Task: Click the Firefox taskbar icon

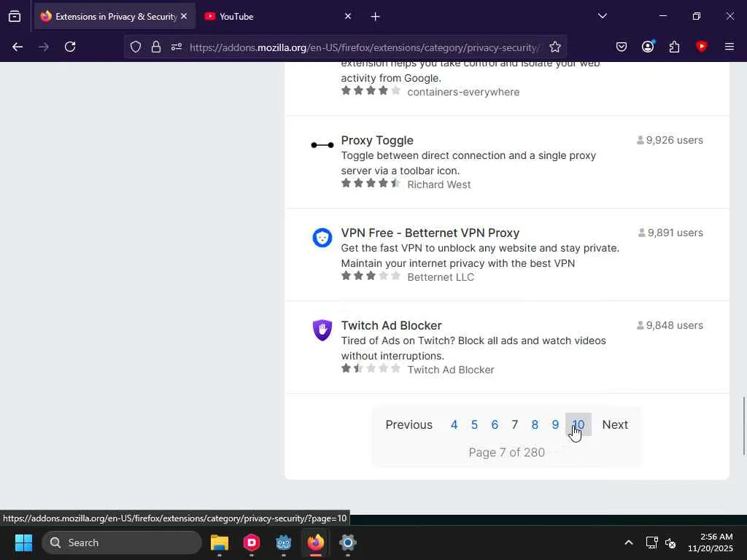Action: tap(315, 542)
